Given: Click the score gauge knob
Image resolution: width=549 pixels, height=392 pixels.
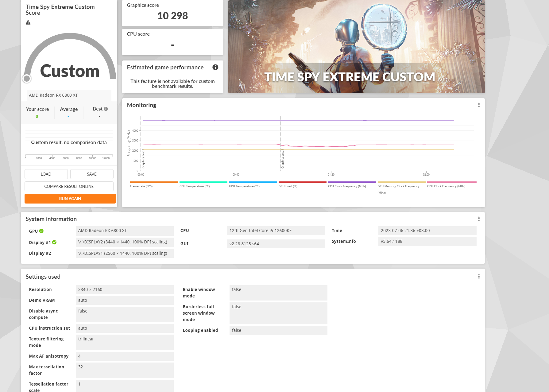Looking at the screenshot, I should (x=27, y=79).
